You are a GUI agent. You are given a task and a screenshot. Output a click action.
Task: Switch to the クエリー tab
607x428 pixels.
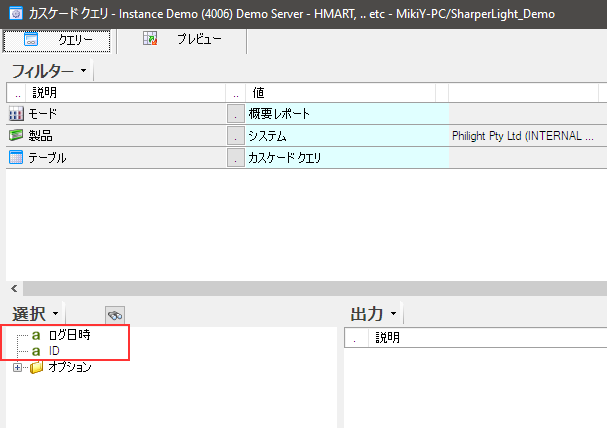click(57, 40)
